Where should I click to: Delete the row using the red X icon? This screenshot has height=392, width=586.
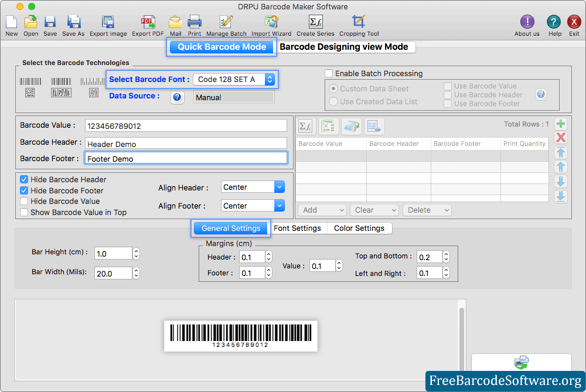pyautogui.click(x=561, y=138)
